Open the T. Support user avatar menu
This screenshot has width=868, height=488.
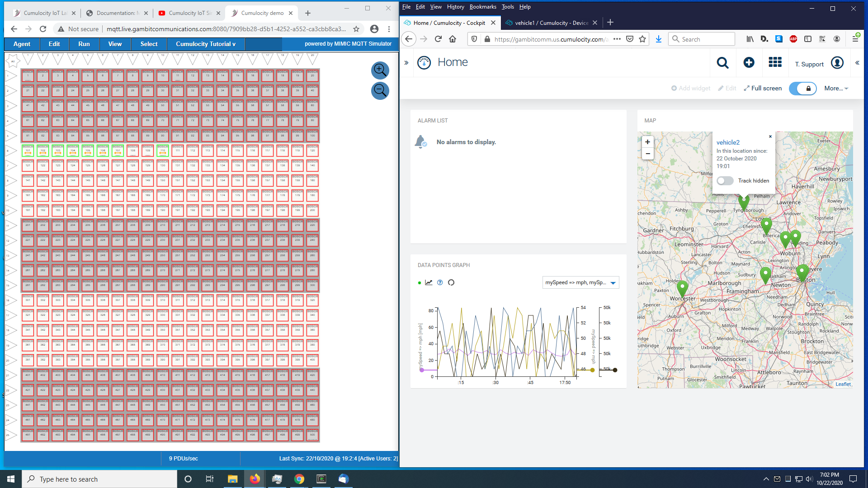pos(837,63)
